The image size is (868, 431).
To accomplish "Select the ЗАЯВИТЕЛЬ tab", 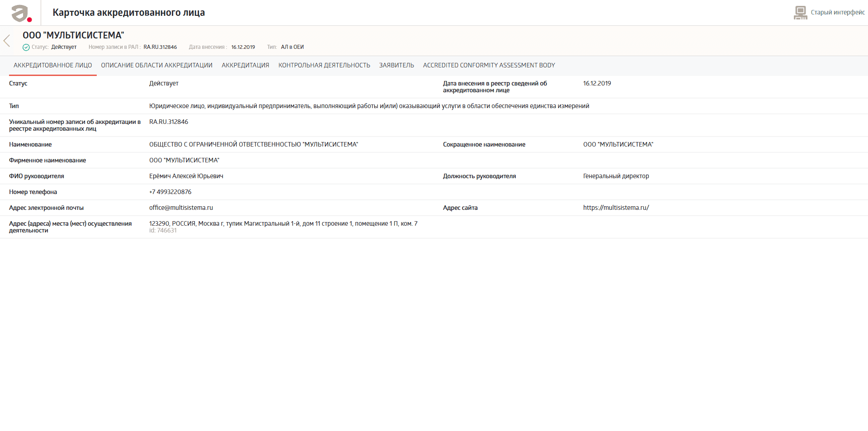I will pos(396,65).
